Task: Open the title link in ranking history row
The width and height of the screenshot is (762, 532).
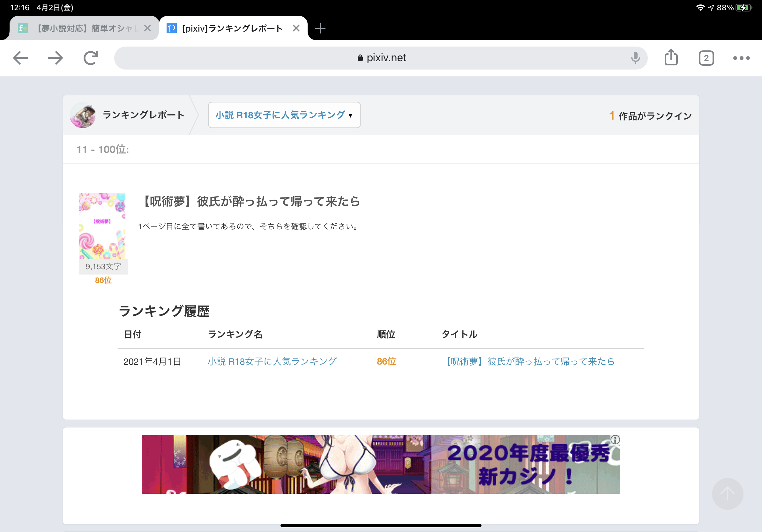Action: 529,361
